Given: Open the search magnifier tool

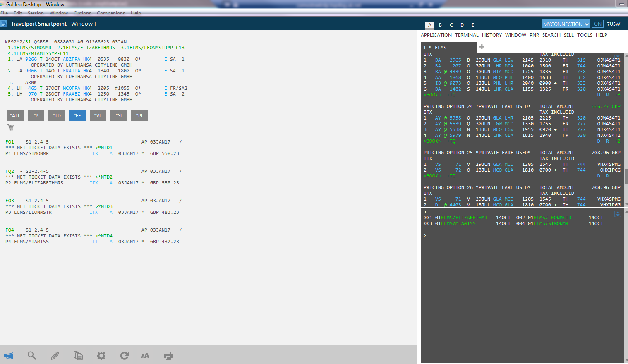Looking at the screenshot, I should point(32,356).
